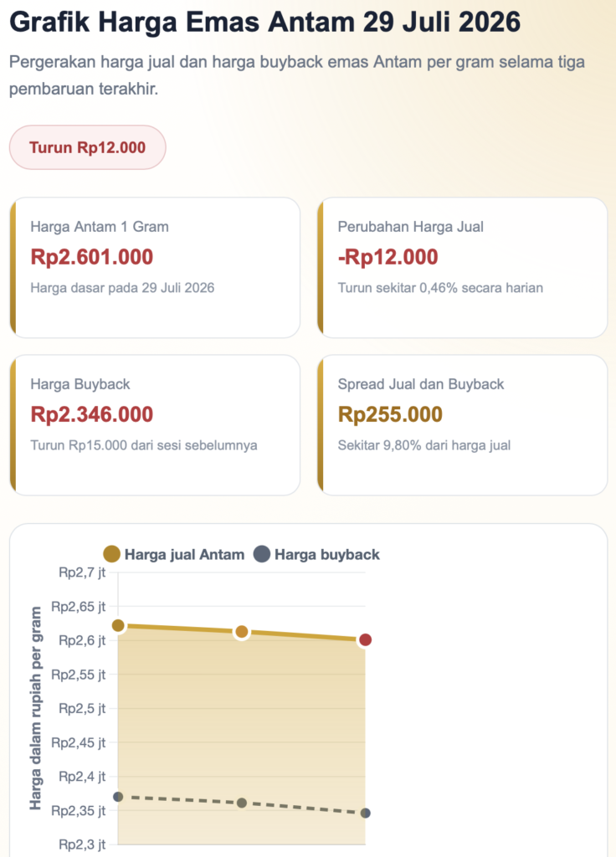Click the Harga buyback legend text
This screenshot has height=857, width=616.
pyautogui.click(x=327, y=555)
